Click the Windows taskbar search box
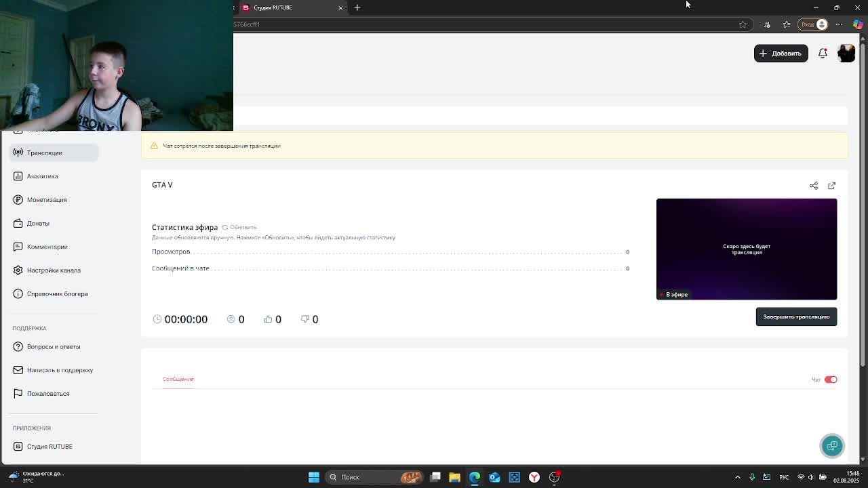The width and height of the screenshot is (868, 488). 373,477
